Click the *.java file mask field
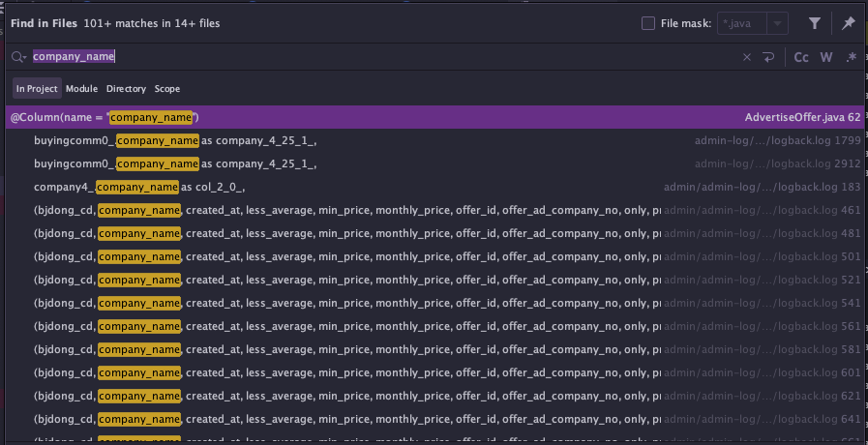This screenshot has width=868, height=445. [742, 24]
